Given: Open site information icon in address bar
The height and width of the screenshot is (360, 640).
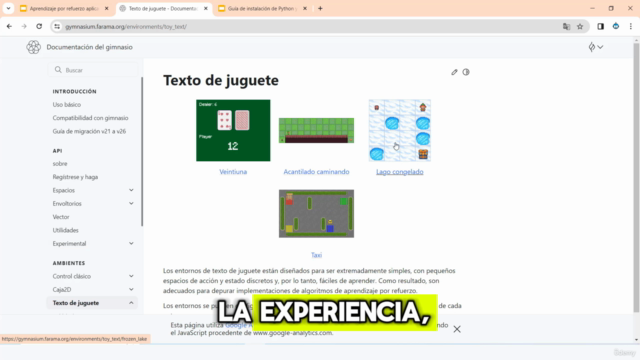Looking at the screenshot, I should tap(57, 27).
